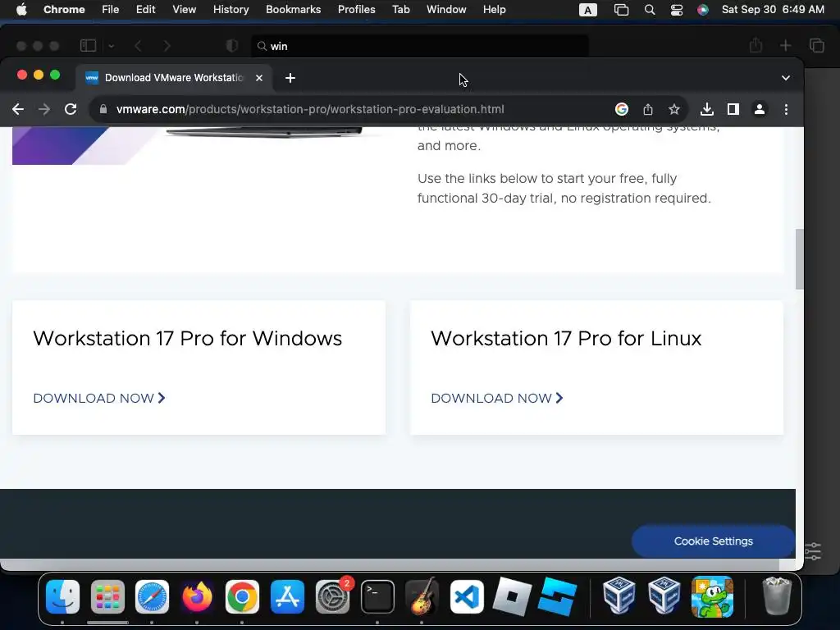The image size is (840, 630).
Task: Open Launchpad from the Dock
Action: [107, 597]
